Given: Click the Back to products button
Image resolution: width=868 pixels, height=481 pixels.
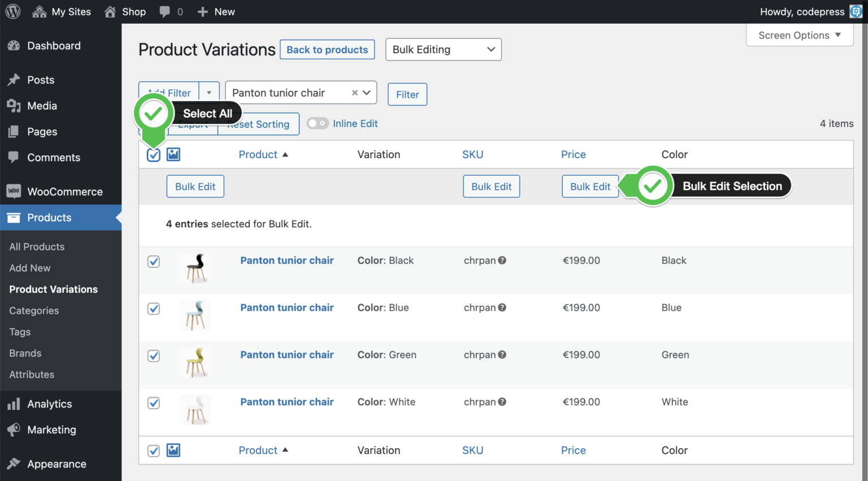Looking at the screenshot, I should click(x=327, y=49).
